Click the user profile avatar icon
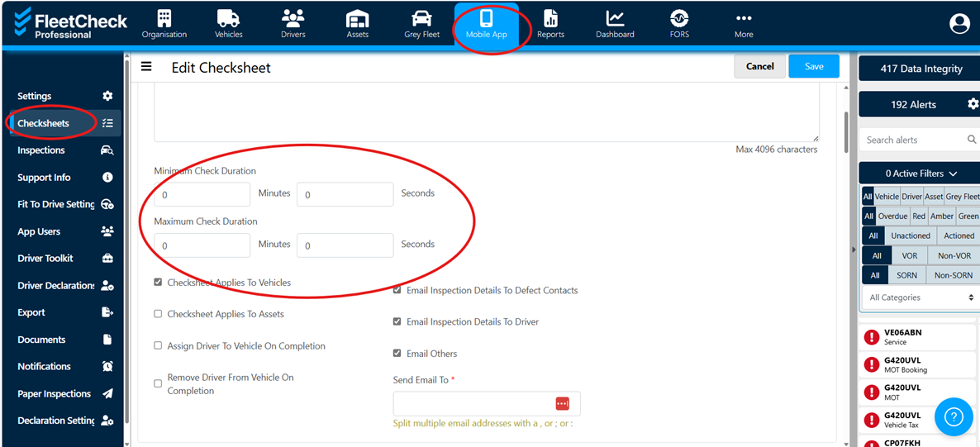980x447 pixels. 959,24
